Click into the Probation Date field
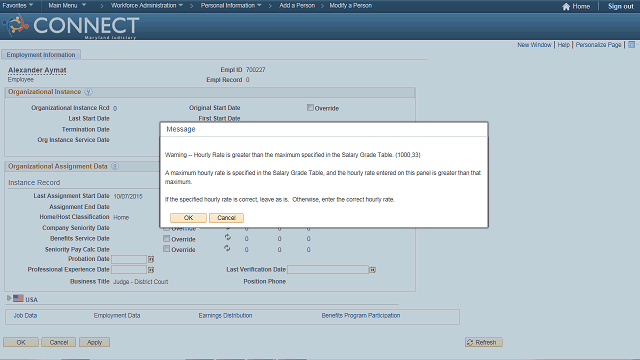This screenshot has width=640, height=360. tap(129, 259)
